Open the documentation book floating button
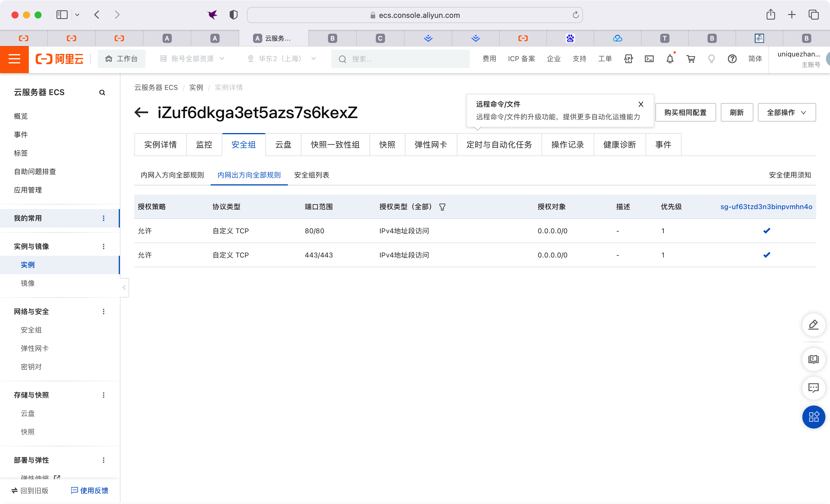 (813, 359)
